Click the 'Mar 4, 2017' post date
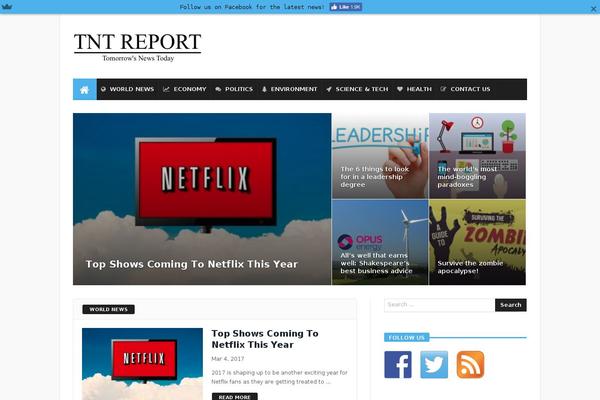Viewport: 600px width, 400px height. [x=228, y=359]
